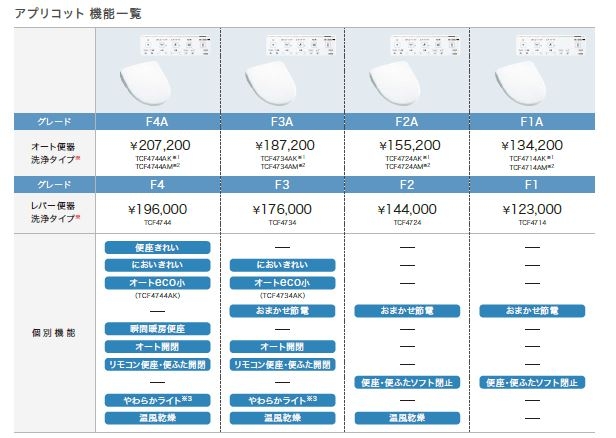
Task: Click the F3 grade header cell
Action: 282,185
